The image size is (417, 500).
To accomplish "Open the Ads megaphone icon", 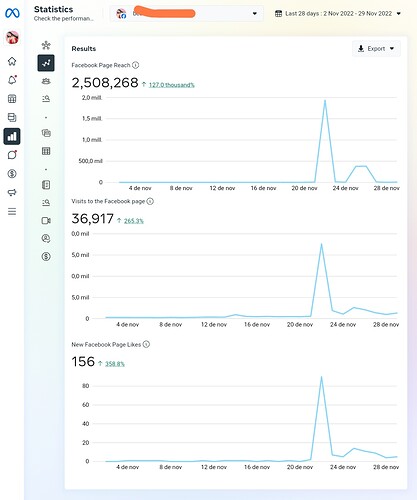I will [12, 192].
